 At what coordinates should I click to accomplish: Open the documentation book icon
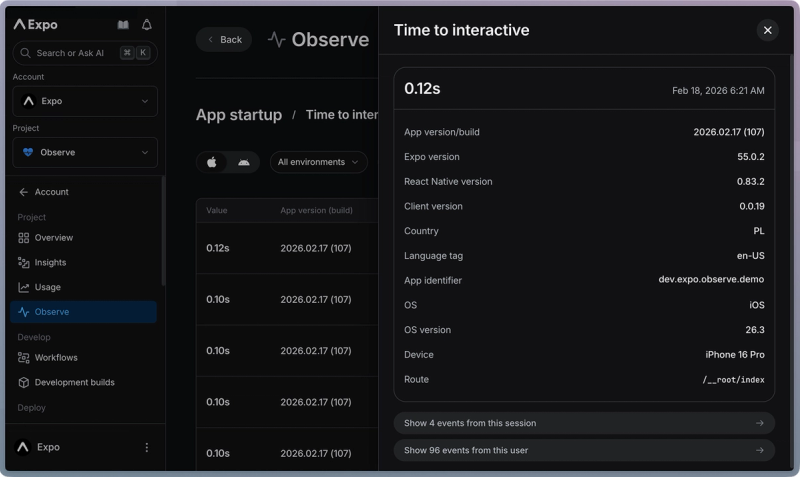click(123, 24)
